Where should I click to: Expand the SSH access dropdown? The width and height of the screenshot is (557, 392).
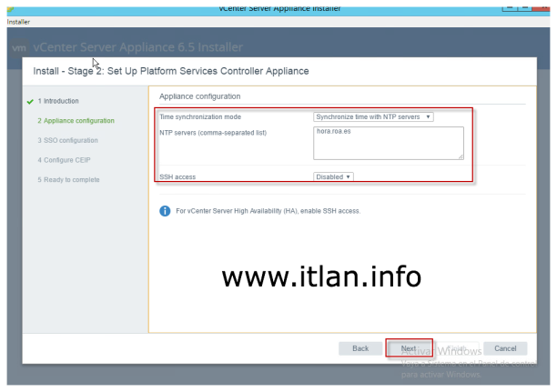tap(334, 176)
